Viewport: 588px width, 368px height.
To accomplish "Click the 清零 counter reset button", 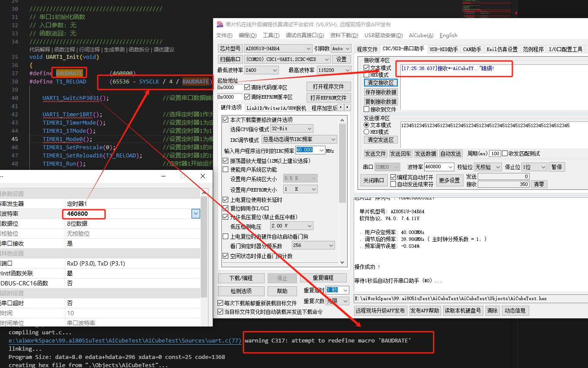I will [x=538, y=184].
